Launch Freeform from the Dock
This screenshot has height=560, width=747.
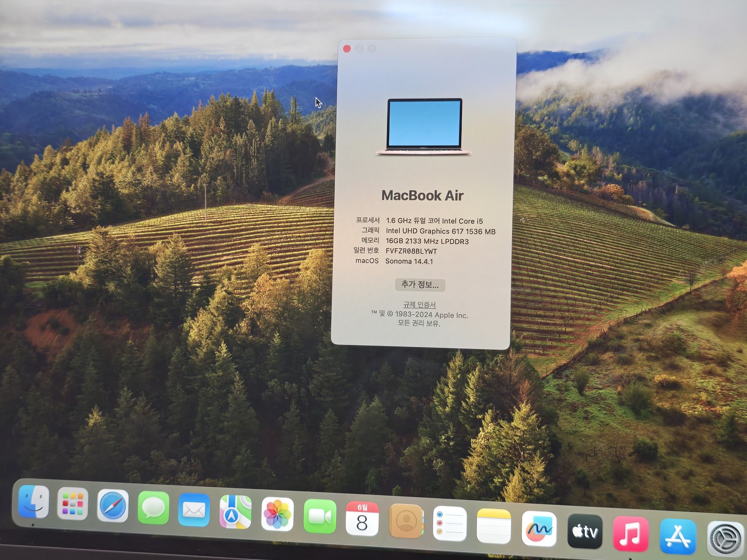pyautogui.click(x=539, y=528)
